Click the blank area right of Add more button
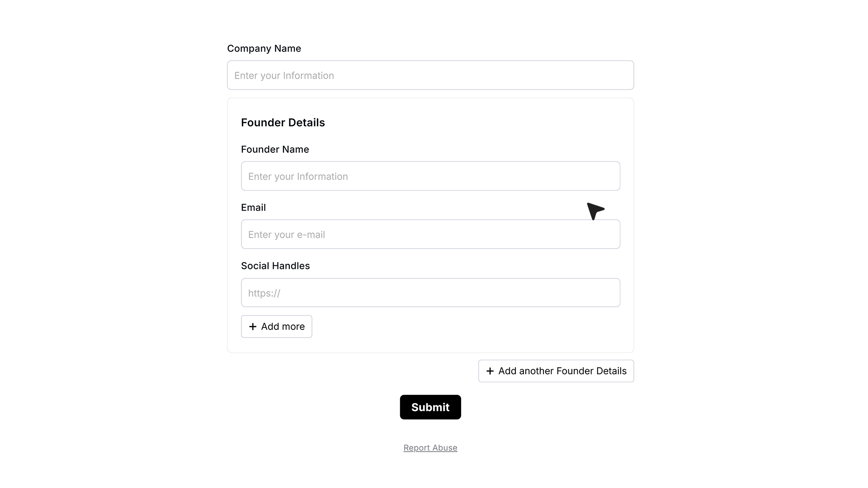868x488 pixels. 466,327
